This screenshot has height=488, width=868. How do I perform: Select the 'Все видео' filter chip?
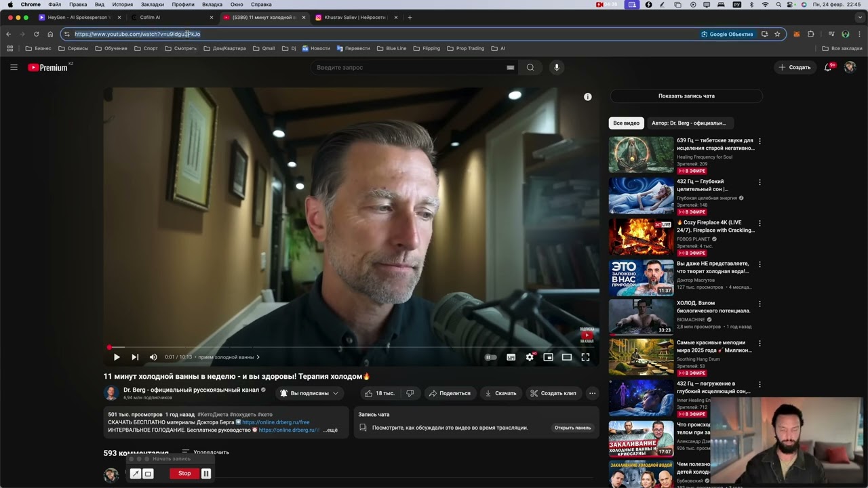[626, 123]
